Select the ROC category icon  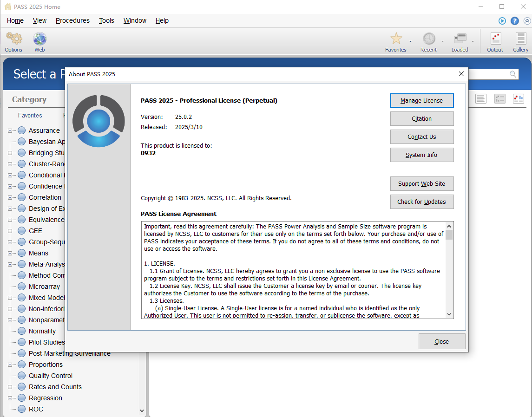22,409
